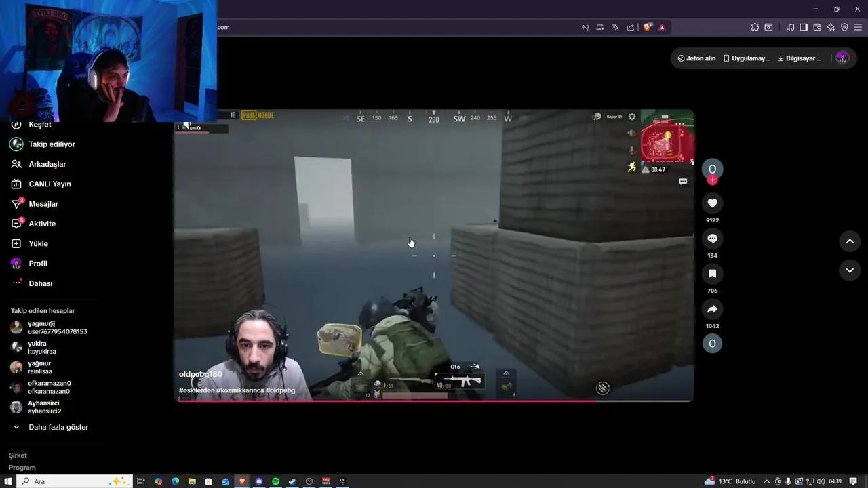Open Leo AI sparkle icon

pos(831,27)
